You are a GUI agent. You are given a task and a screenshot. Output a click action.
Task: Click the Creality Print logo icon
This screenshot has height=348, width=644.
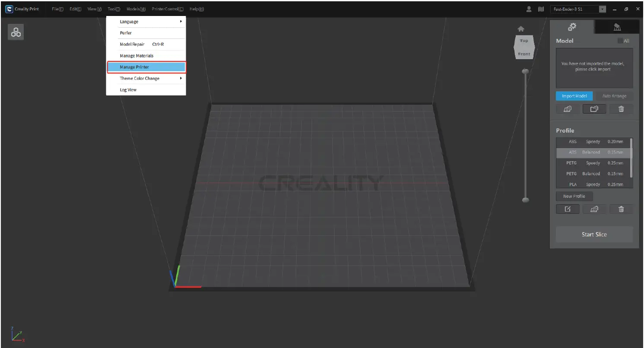[8, 9]
